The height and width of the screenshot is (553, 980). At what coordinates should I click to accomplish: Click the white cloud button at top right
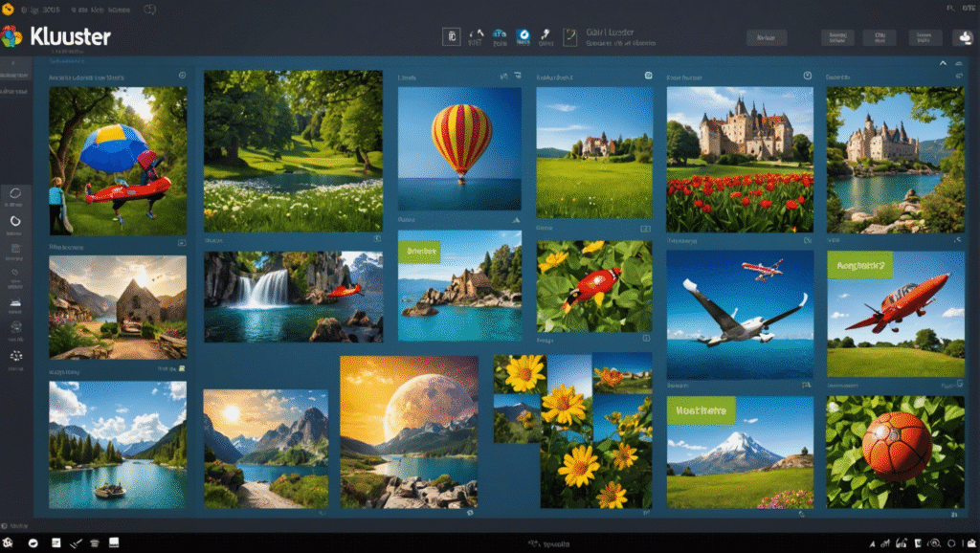pos(963,38)
